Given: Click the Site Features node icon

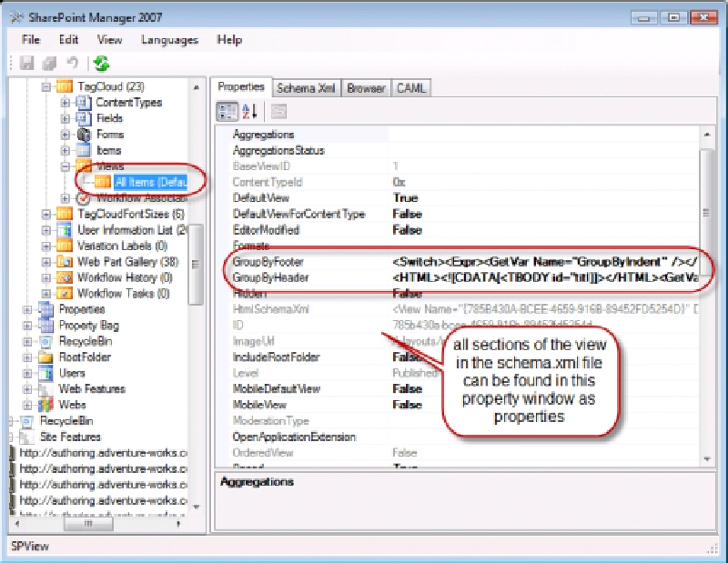Looking at the screenshot, I should 27,437.
